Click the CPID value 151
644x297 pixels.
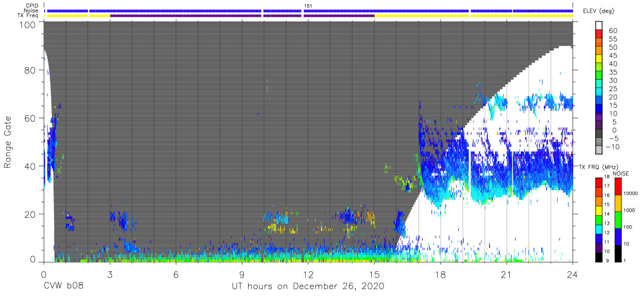[x=308, y=6]
